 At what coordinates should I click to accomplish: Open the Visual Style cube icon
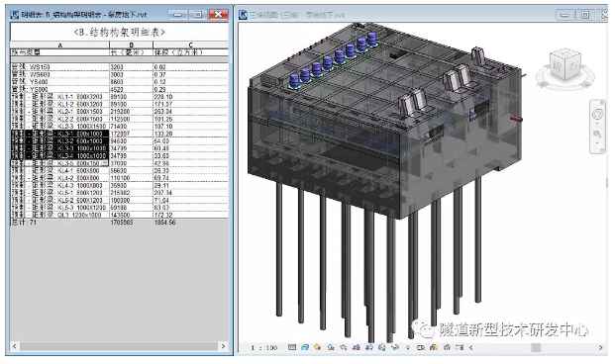click(x=305, y=347)
